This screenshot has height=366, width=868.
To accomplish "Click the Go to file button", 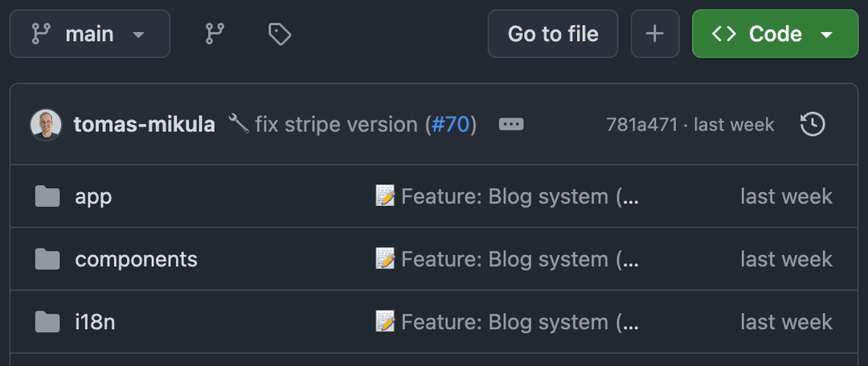I will (553, 34).
